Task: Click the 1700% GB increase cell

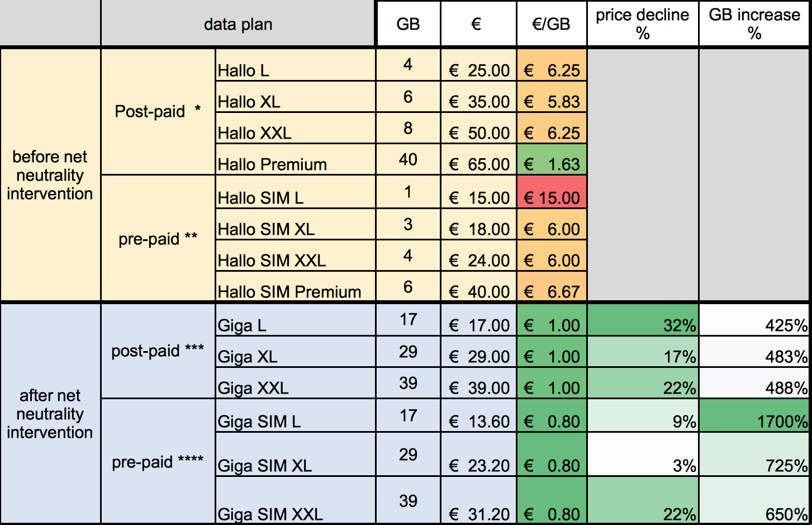Action: click(754, 415)
